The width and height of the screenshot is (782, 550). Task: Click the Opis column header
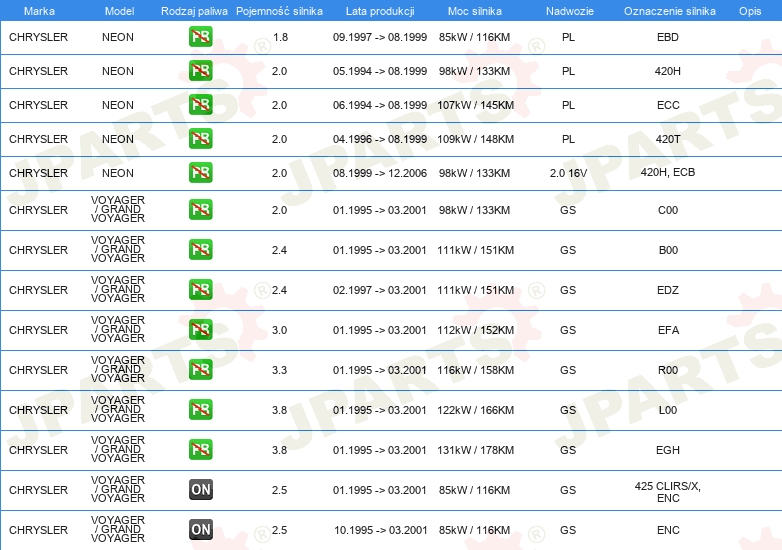click(749, 10)
